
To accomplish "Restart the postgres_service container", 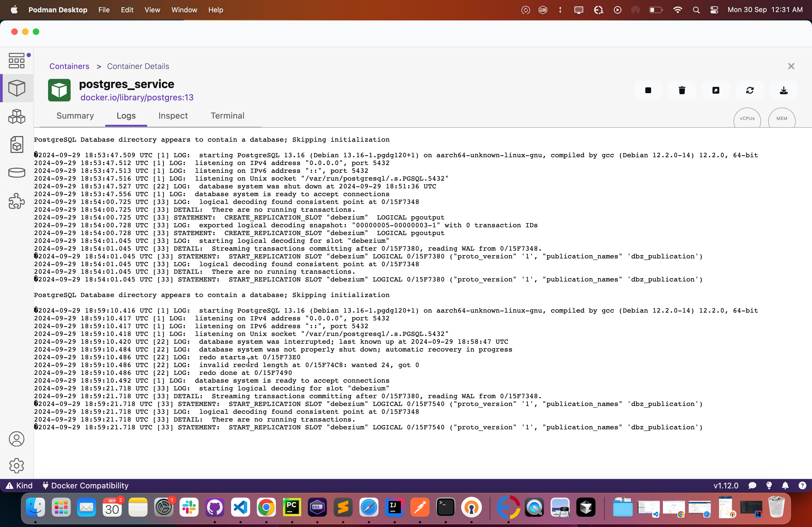I will [749, 90].
